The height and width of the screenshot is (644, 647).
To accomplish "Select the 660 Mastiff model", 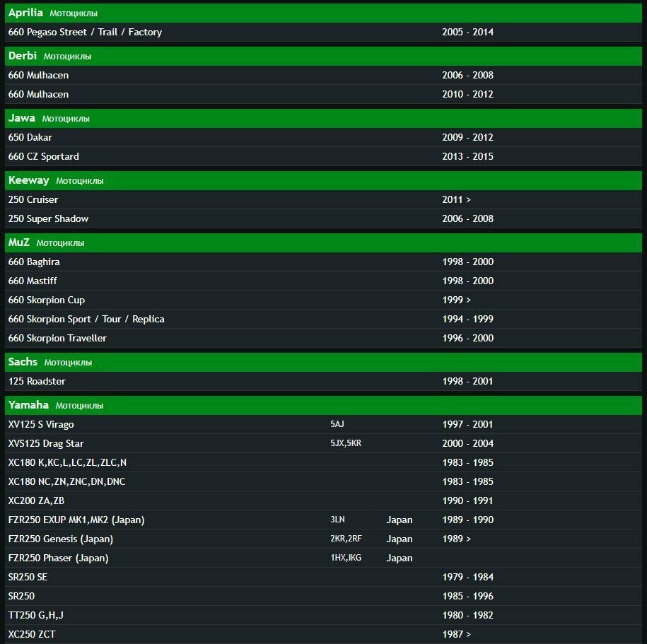I will 33,281.
